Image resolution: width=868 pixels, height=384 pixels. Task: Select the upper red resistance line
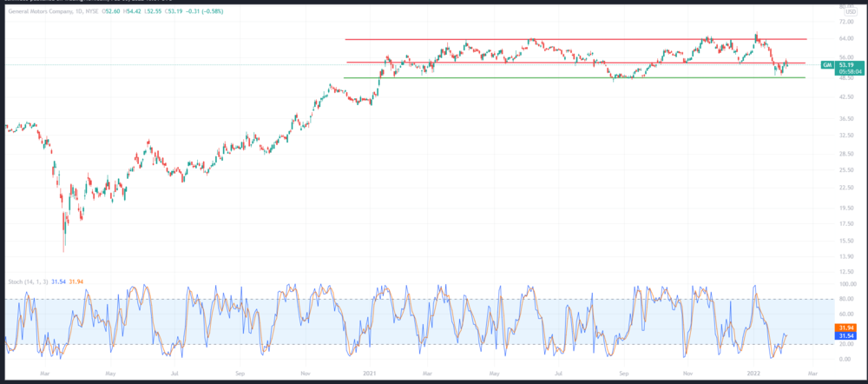(573, 39)
